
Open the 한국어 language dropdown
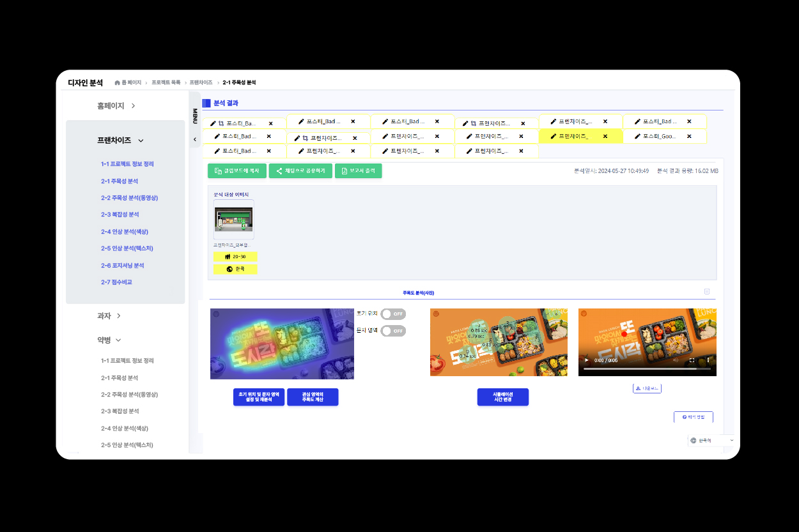711,441
